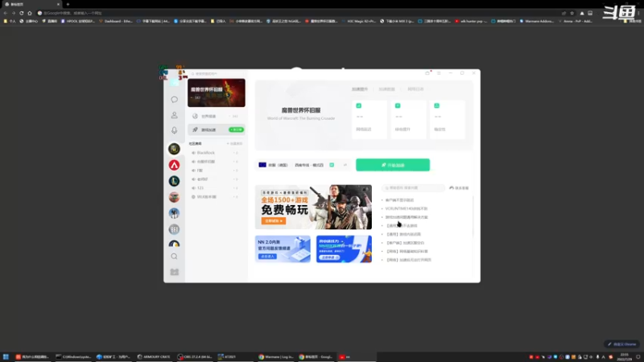The image size is (644, 362).
Task: Switch to the second acceleration data tab
Action: [386, 89]
